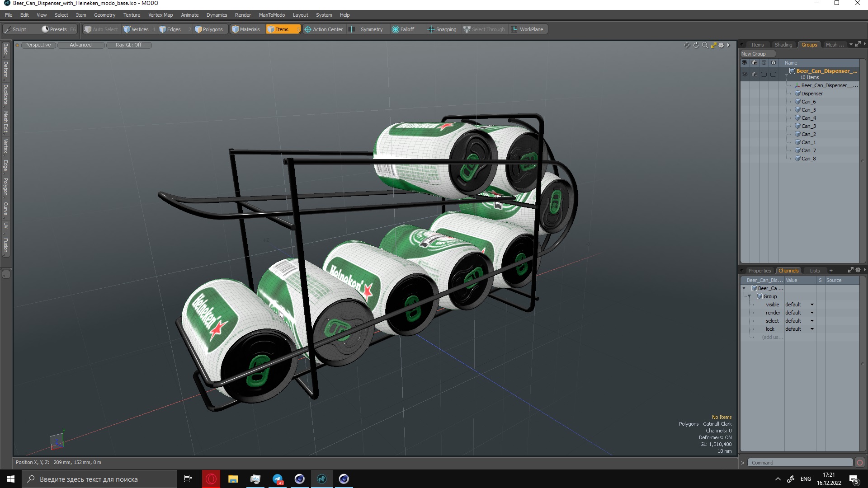
Task: Open the Presets browser
Action: pyautogui.click(x=59, y=29)
